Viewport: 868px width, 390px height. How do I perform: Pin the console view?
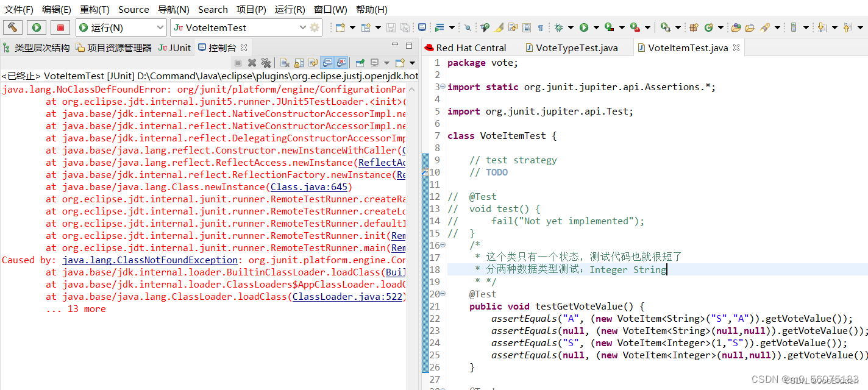pyautogui.click(x=360, y=62)
